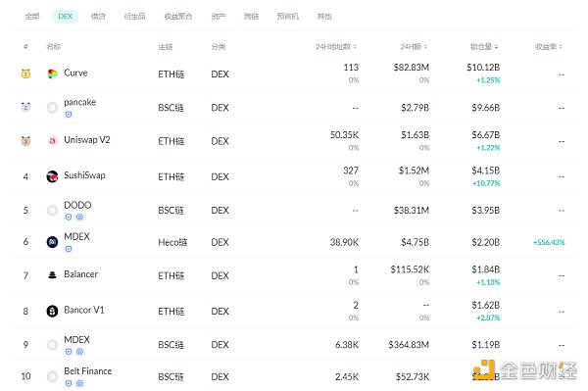The width and height of the screenshot is (588, 391).
Task: Open the SushiSwap project link
Action: point(84,175)
